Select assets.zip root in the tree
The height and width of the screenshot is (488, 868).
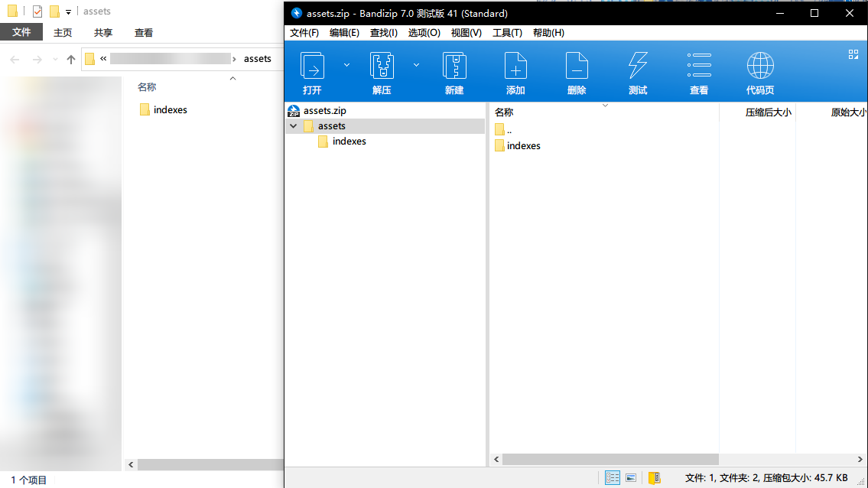point(324,111)
